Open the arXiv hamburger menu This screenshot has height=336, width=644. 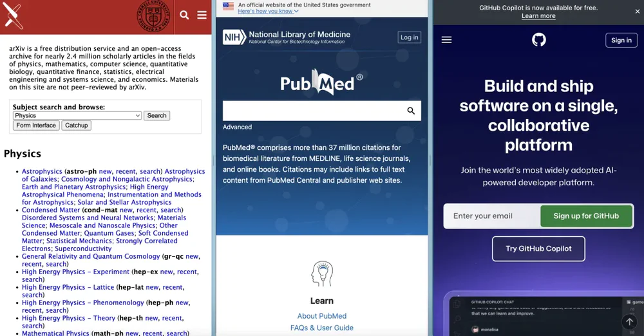point(202,15)
